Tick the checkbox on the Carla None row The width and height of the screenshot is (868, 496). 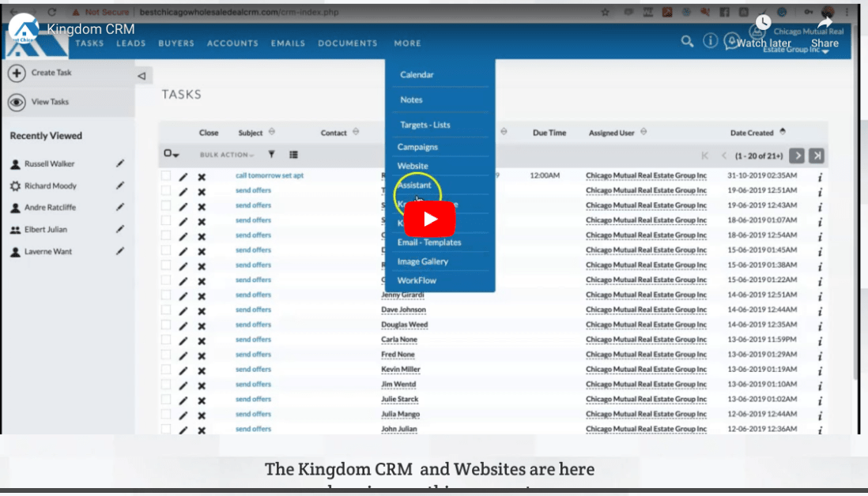[166, 340]
